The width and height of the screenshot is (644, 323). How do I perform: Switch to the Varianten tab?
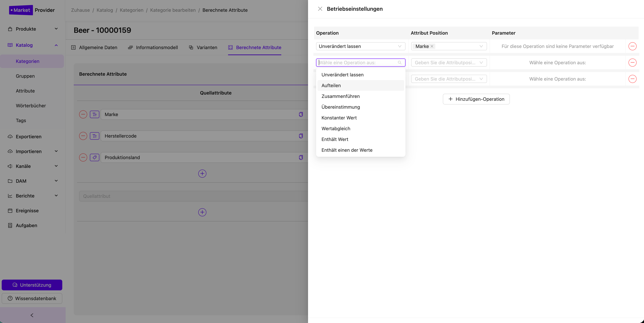click(x=207, y=47)
